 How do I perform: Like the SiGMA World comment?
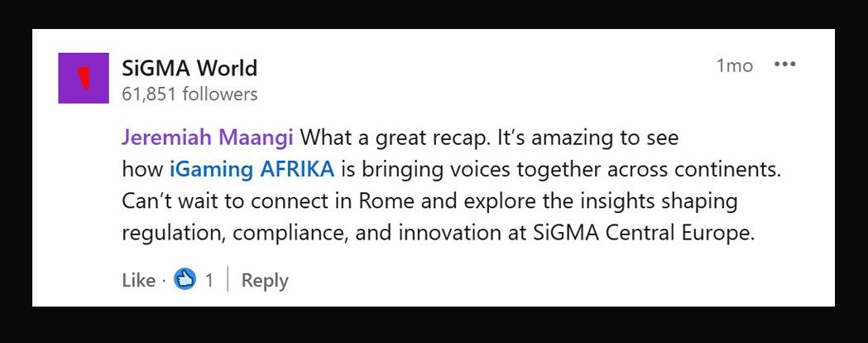pyautogui.click(x=138, y=281)
